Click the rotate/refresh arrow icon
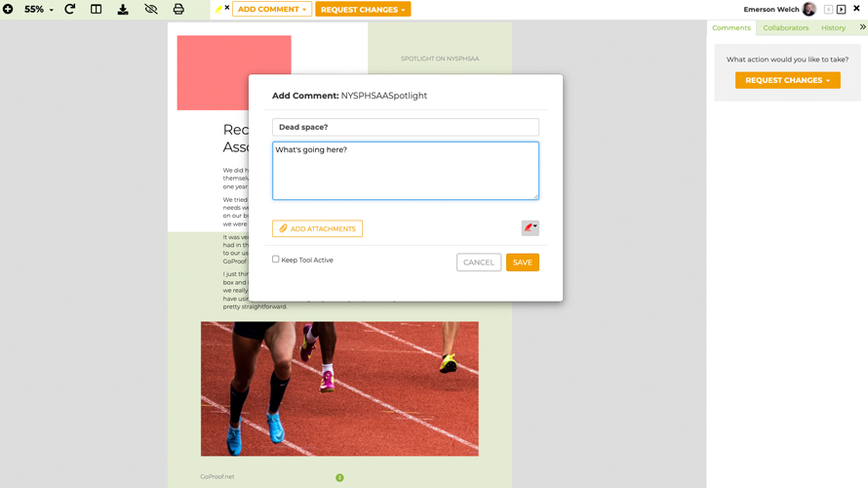 click(70, 9)
